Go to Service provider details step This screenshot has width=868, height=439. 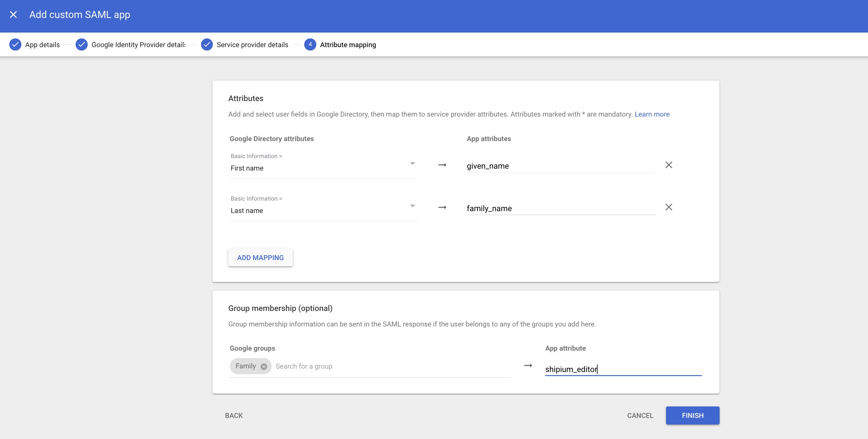coord(252,45)
